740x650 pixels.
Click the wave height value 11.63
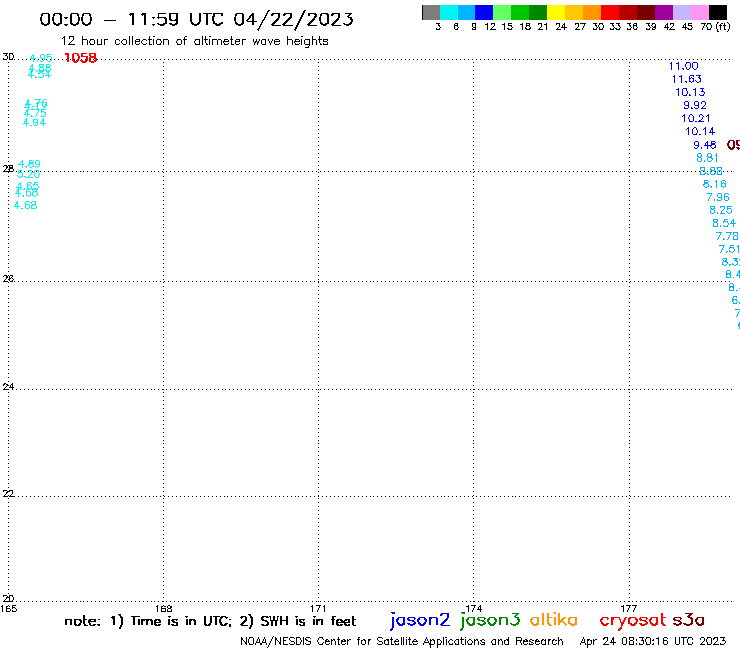point(687,79)
